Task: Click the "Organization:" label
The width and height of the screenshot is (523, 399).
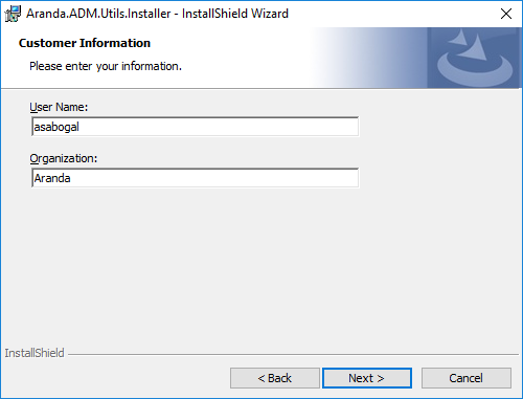Action: click(63, 158)
